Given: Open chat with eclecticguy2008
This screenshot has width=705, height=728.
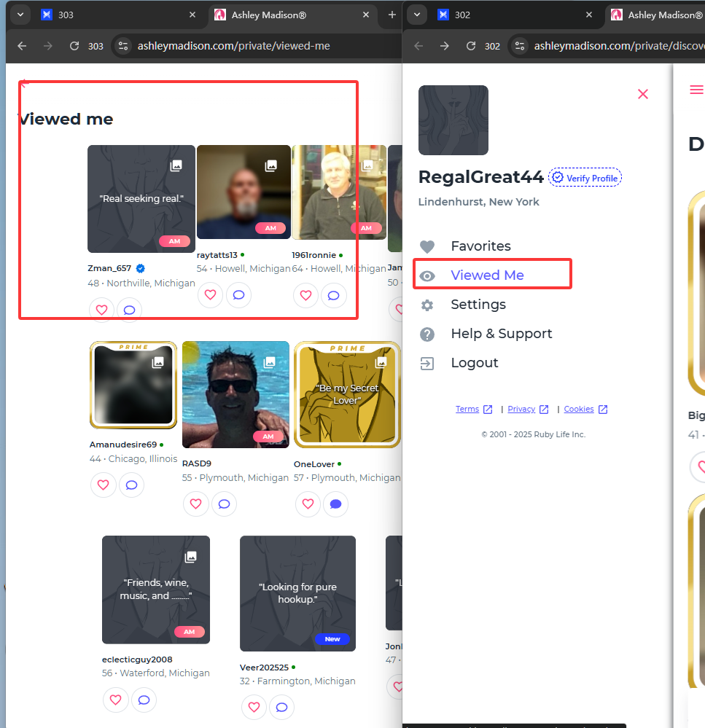Looking at the screenshot, I should pos(144,700).
